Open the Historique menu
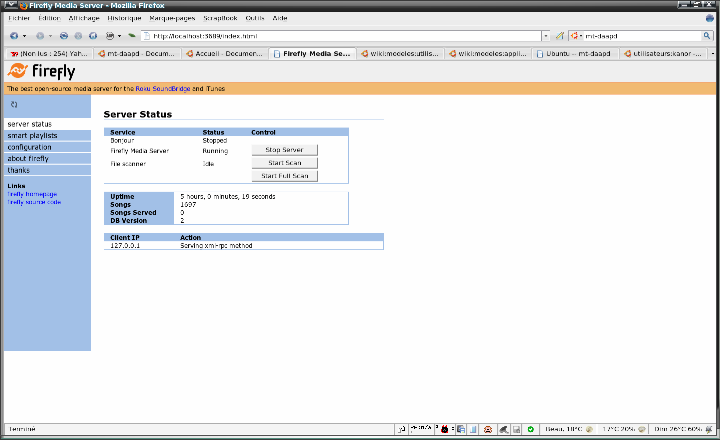 (x=124, y=18)
